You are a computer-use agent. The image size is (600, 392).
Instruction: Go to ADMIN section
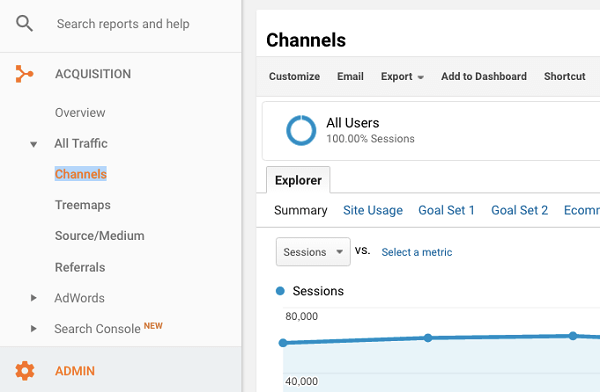[x=75, y=371]
